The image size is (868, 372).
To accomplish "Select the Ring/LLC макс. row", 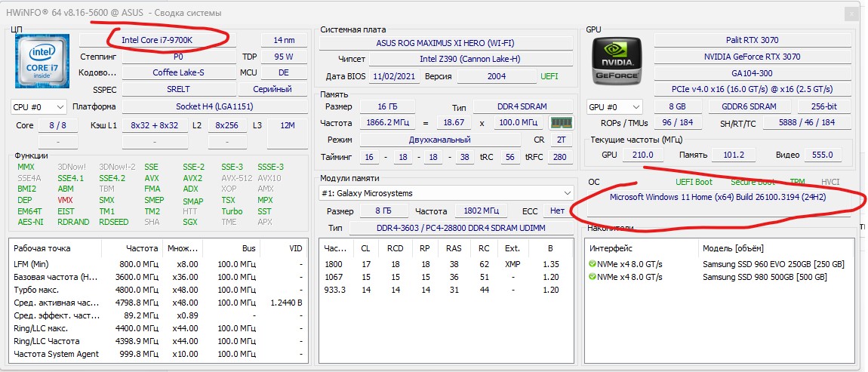I will 159,328.
